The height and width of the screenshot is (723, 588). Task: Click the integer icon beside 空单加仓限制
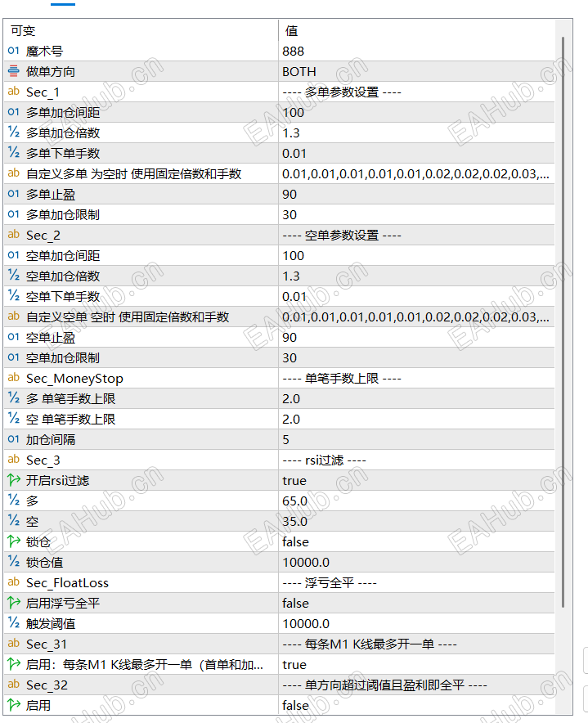(13, 357)
